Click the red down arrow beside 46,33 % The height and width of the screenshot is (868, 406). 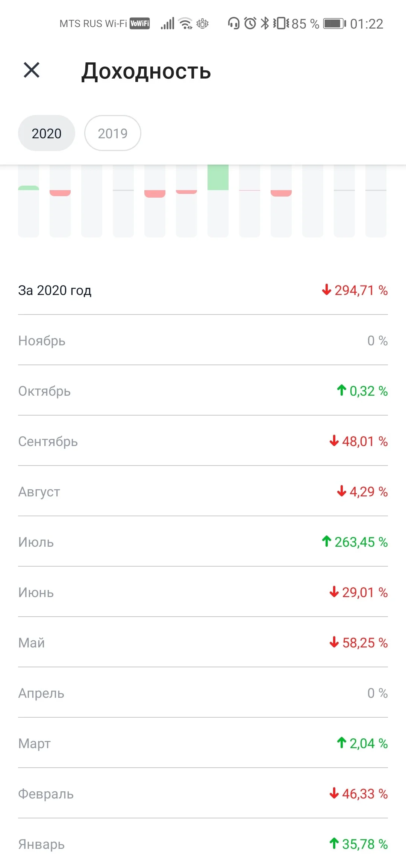coord(334,793)
